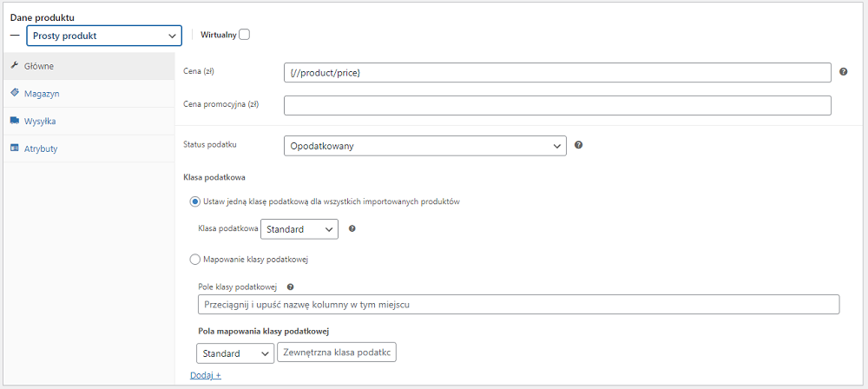Click the help icon by Pole klasy podatkowej
The image size is (868, 389).
(x=290, y=287)
